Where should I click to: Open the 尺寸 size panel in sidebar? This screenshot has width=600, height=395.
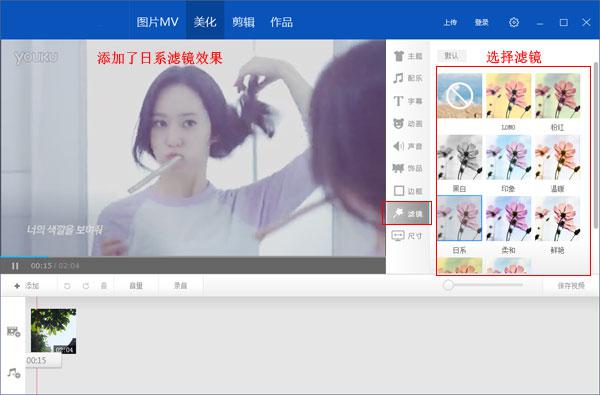[408, 236]
